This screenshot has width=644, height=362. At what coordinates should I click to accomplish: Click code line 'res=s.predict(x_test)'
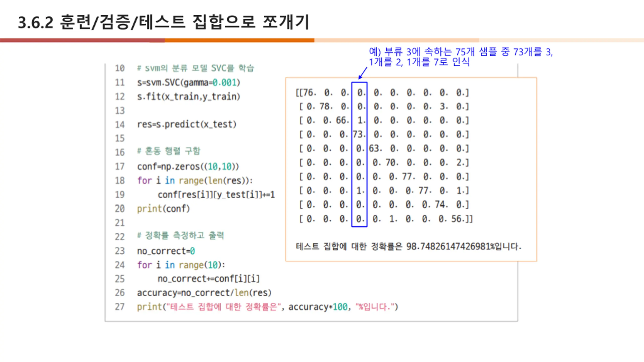click(x=187, y=124)
